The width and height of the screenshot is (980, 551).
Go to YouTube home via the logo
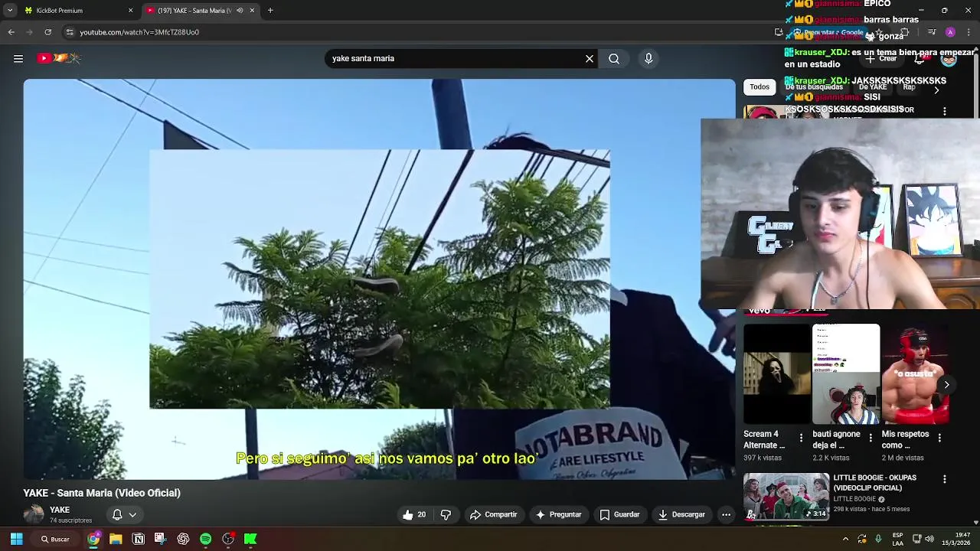(x=59, y=58)
